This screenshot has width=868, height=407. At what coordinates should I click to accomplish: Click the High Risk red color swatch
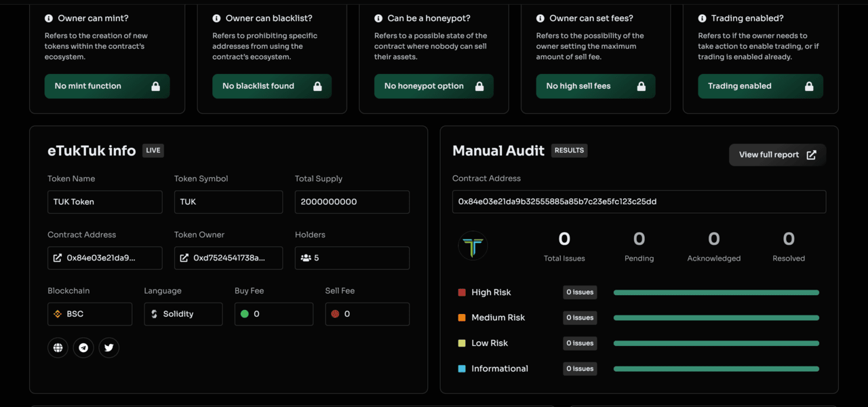(462, 292)
